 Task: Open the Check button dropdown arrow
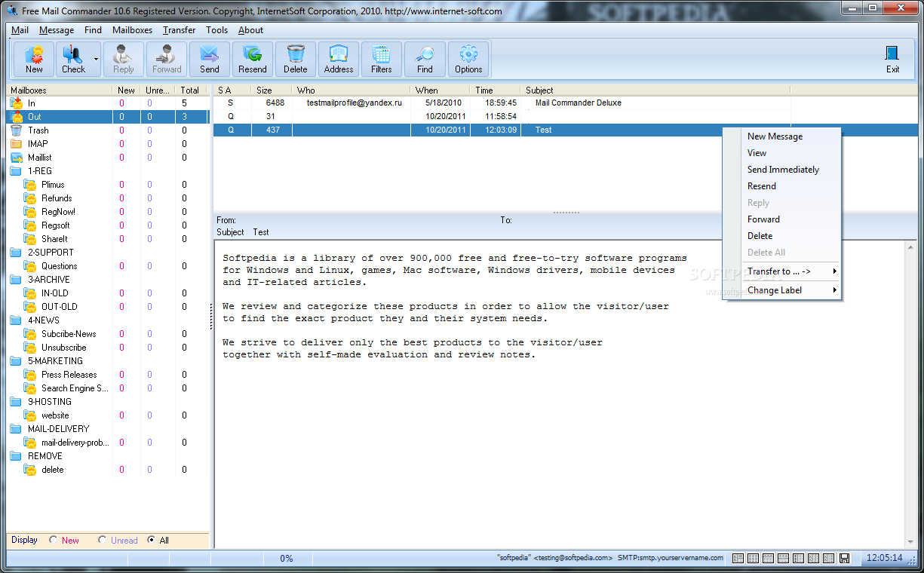(x=96, y=59)
